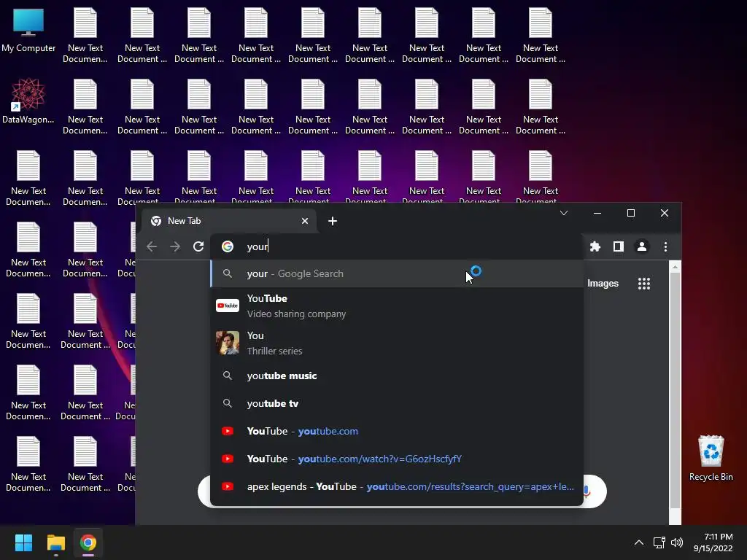Select the My Computer desktop icon
747x560 pixels.
point(28,31)
